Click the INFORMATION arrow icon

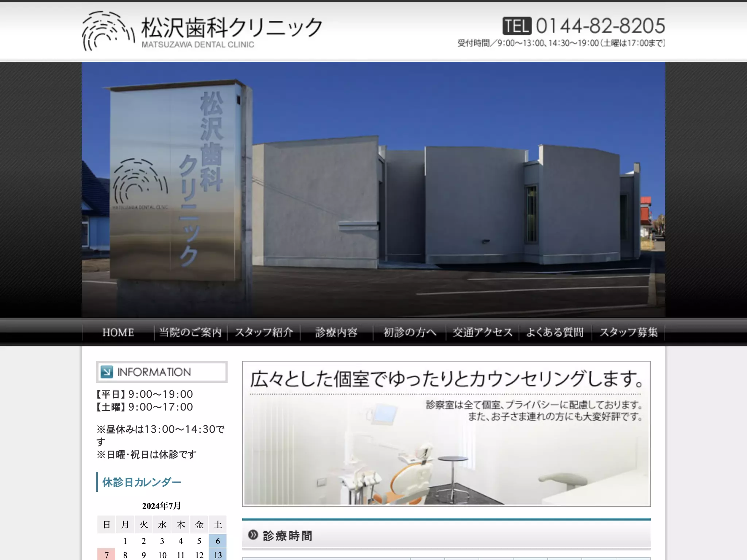[107, 372]
